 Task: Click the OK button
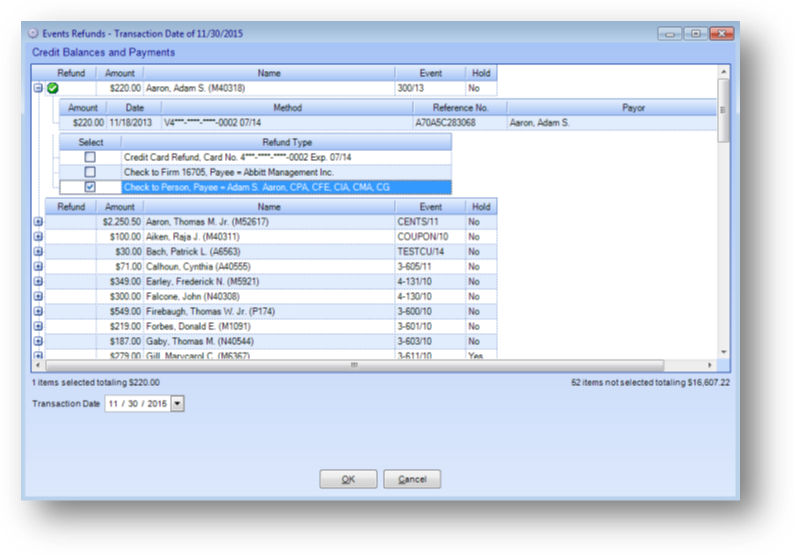click(x=348, y=479)
